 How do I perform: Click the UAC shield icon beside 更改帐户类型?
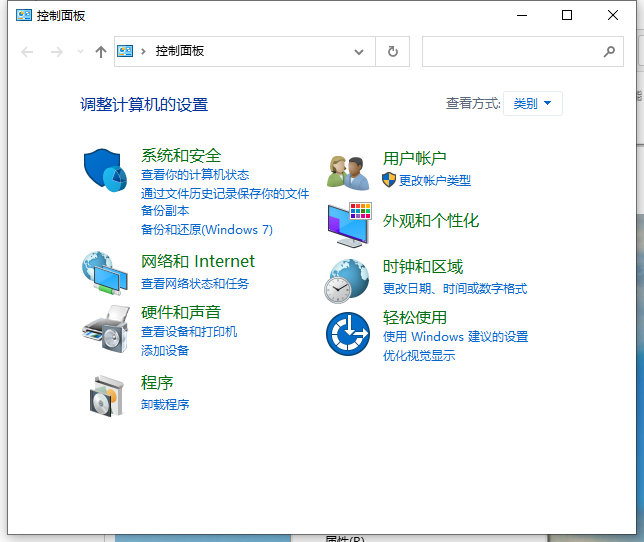[389, 180]
